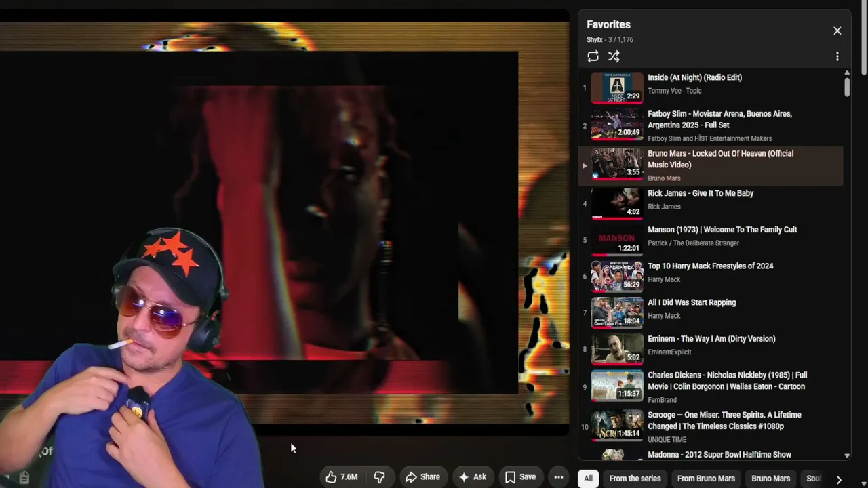Show more chips with right arrow
The image size is (868, 488).
pos(839,479)
